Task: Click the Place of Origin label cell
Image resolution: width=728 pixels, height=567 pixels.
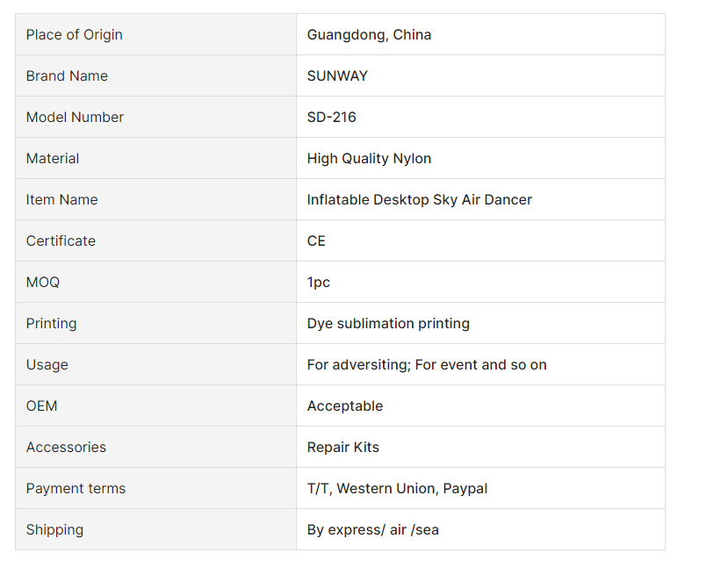Action: [156, 34]
